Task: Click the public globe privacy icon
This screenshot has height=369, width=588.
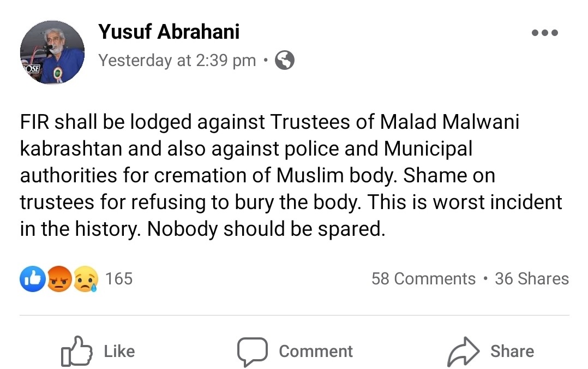Action: click(284, 61)
